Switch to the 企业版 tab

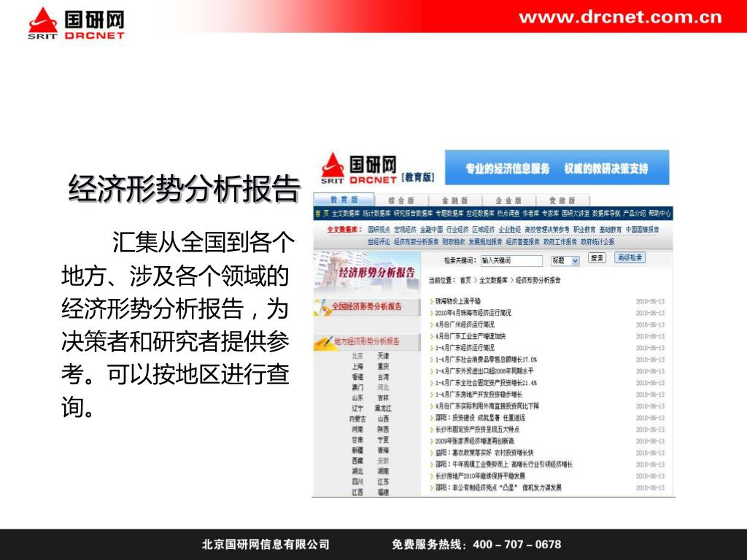(x=508, y=201)
